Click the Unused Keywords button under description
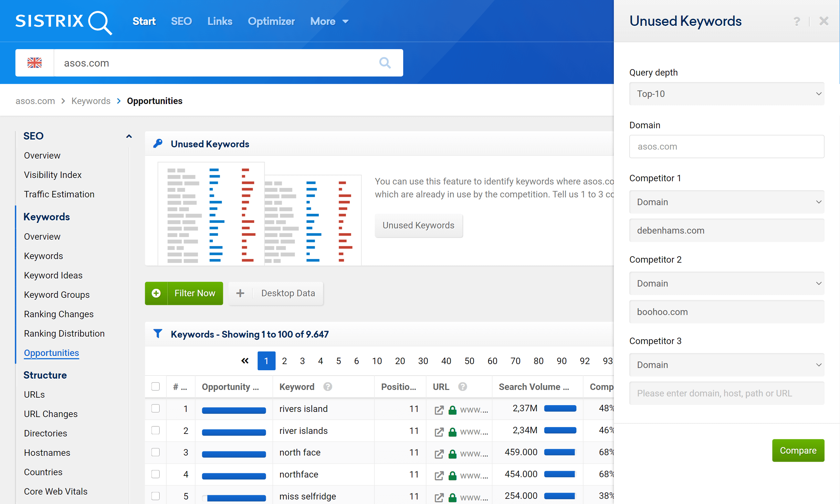 click(418, 225)
